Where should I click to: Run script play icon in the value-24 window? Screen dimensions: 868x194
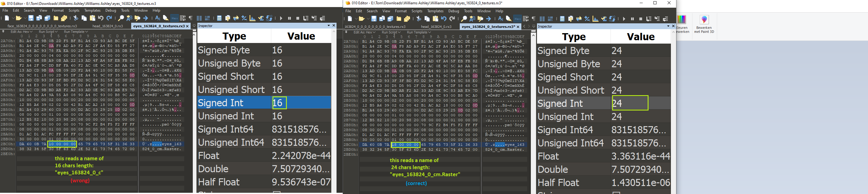coord(624,19)
